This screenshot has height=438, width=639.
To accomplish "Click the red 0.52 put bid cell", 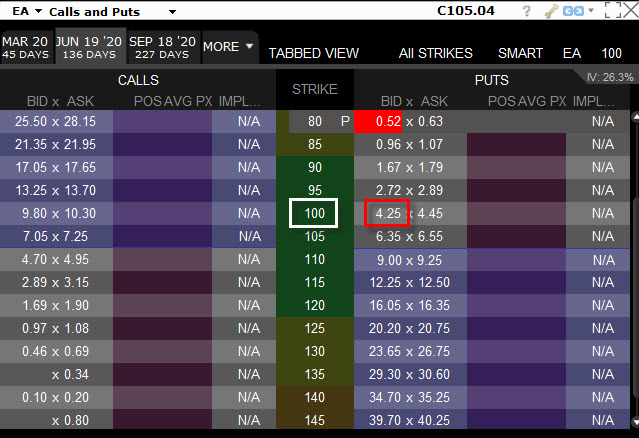I will [x=376, y=121].
